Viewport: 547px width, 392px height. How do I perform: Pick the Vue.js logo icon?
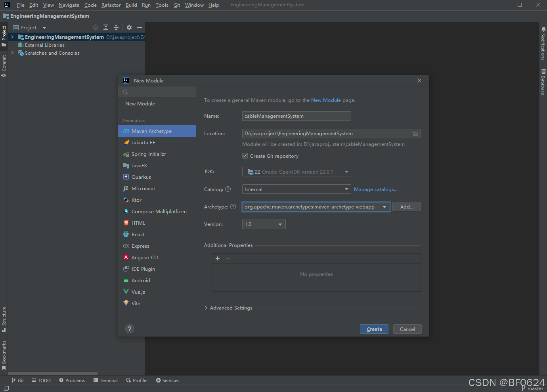click(126, 292)
